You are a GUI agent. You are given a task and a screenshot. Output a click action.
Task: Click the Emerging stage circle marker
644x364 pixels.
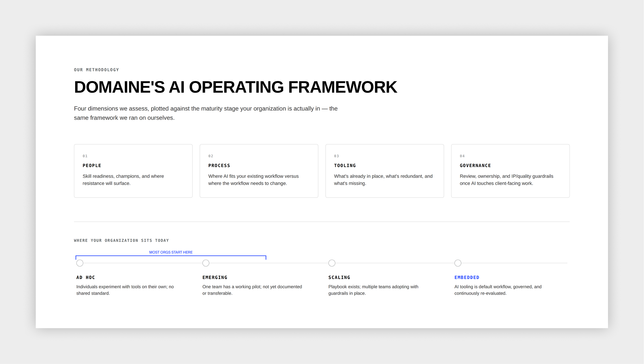tap(206, 263)
